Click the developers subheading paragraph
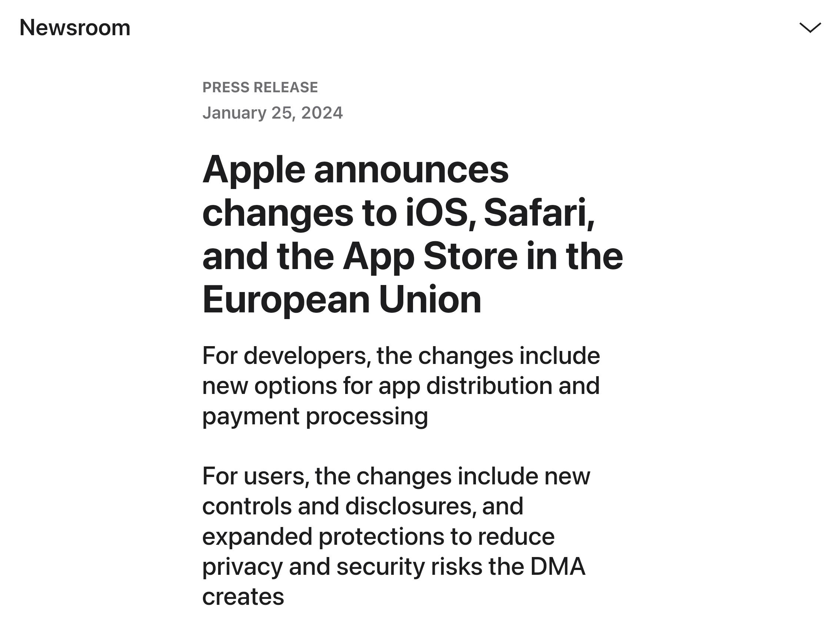The width and height of the screenshot is (840, 643). tap(401, 385)
